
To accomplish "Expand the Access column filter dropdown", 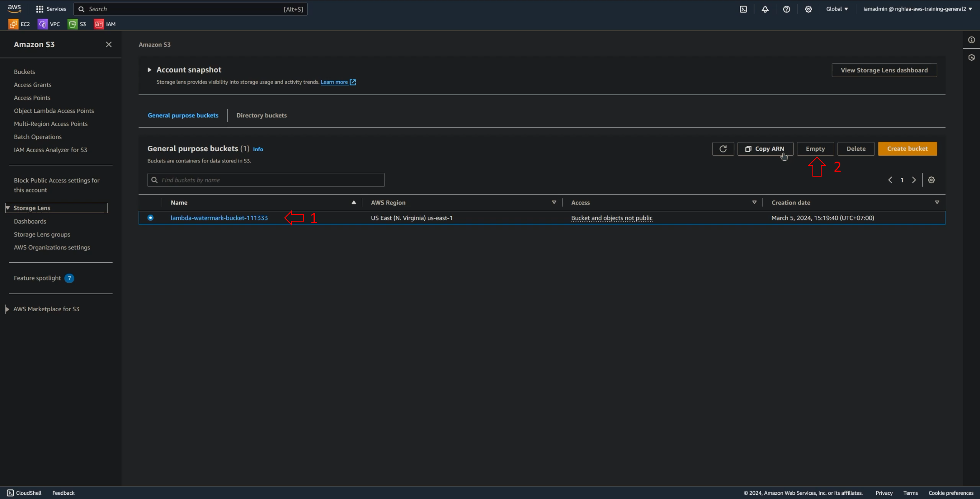I will [x=754, y=202].
